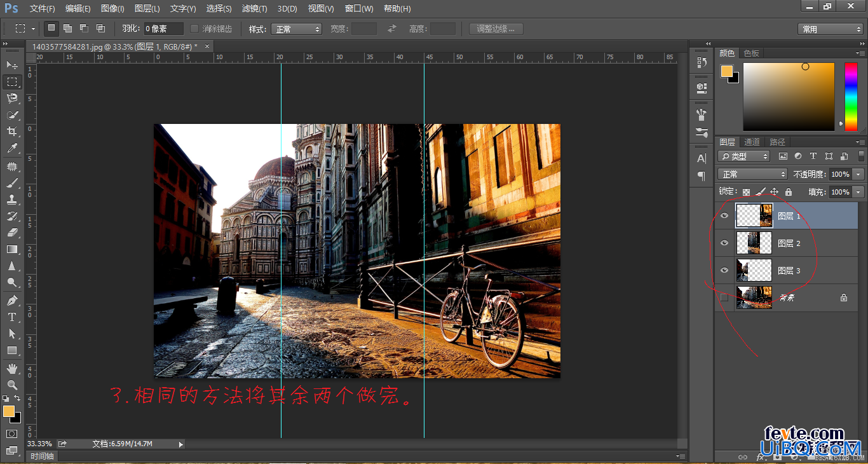Screen dimensions: 868x464
Task: Open the 样式 style dropdown
Action: (296, 29)
